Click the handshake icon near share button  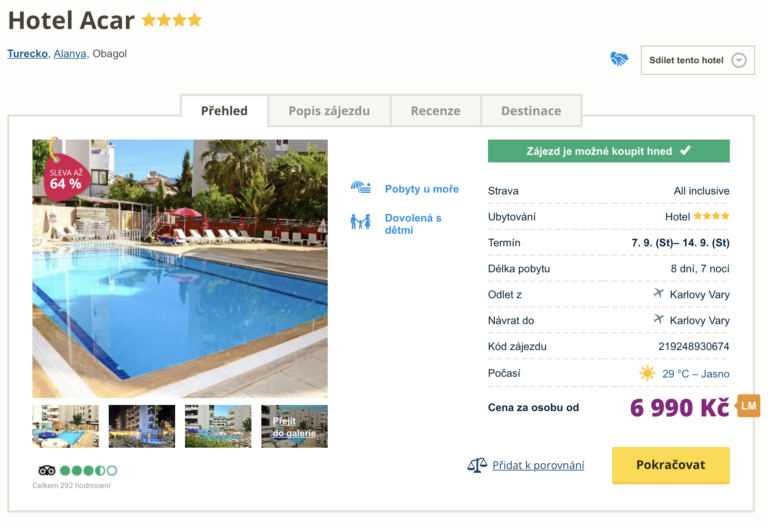point(619,60)
